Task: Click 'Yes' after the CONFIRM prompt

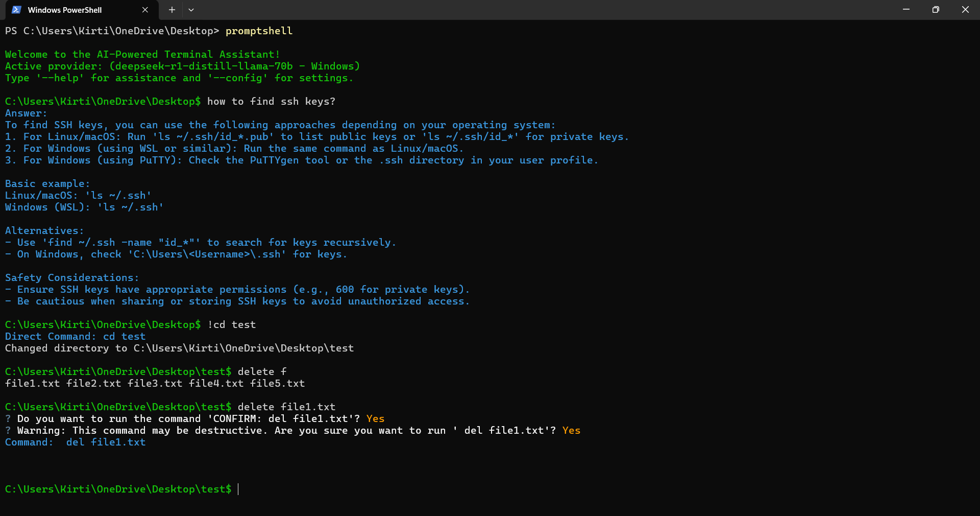Action: (x=375, y=419)
